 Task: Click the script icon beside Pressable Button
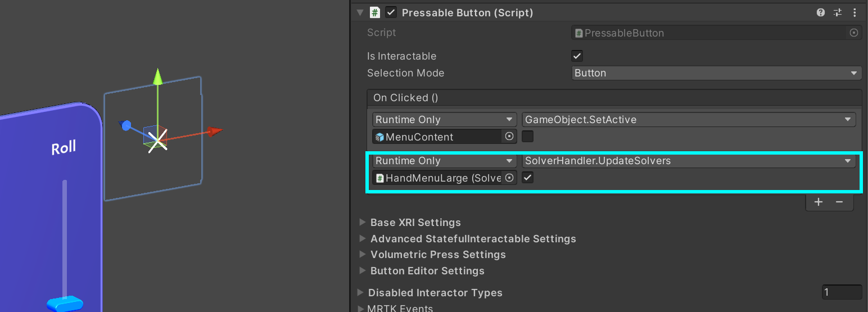(375, 12)
